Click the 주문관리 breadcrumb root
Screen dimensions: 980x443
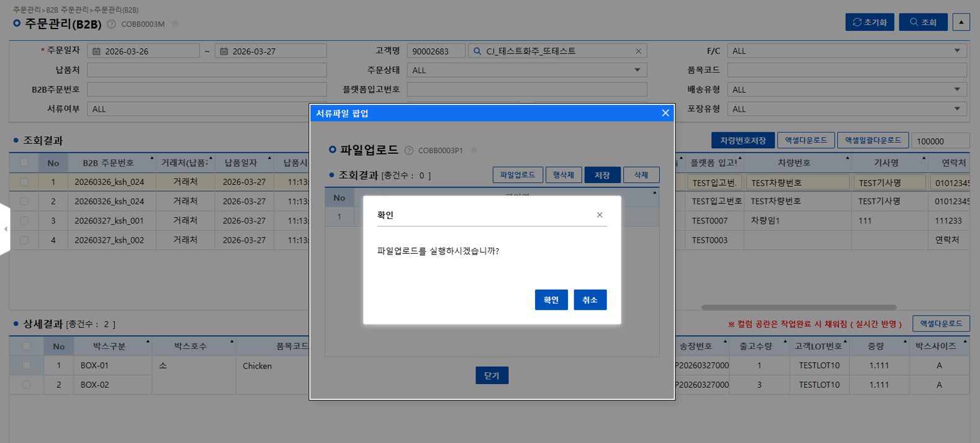tap(27, 10)
